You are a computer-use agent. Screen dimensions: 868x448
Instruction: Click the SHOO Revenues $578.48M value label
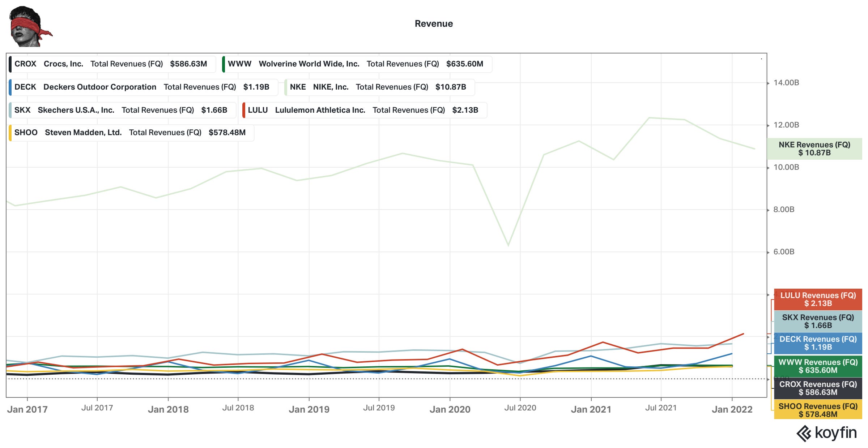pos(818,410)
